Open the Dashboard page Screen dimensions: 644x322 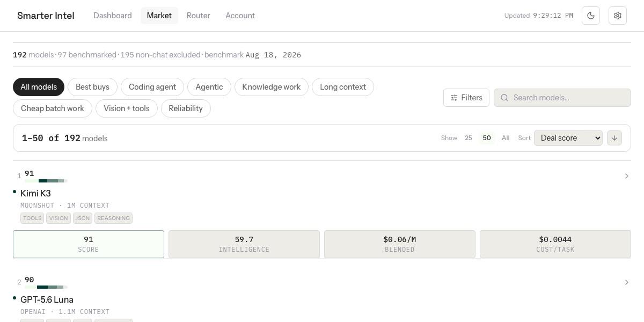click(113, 16)
